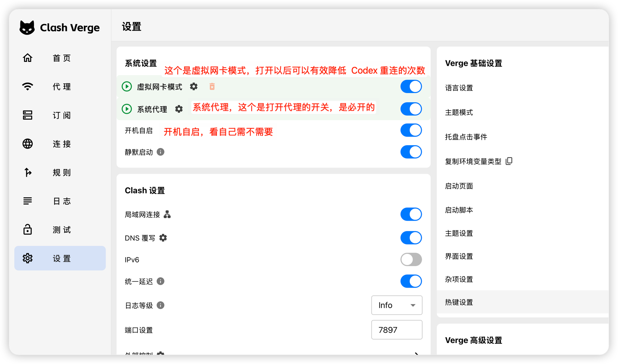Open virtual NIC mode gear settings

(x=194, y=87)
